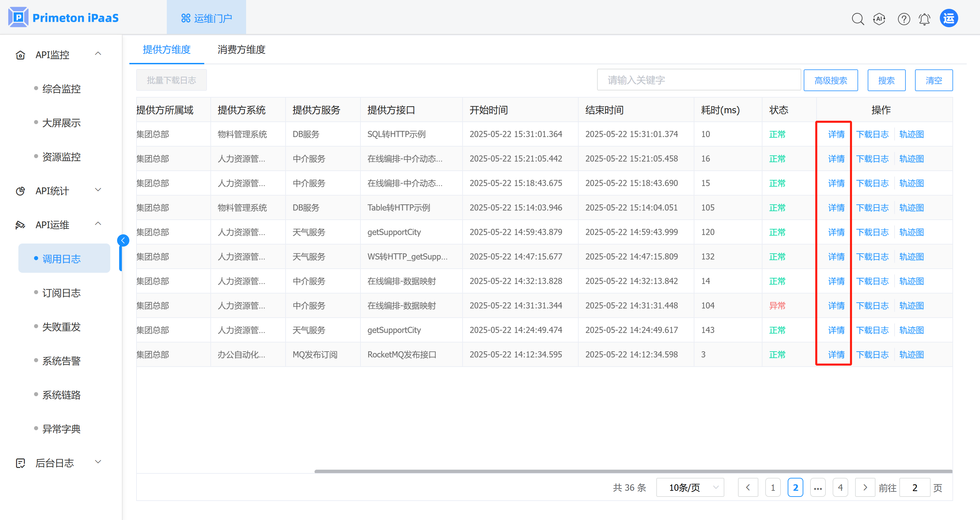
Task: Open the notifications bell icon
Action: click(925, 19)
